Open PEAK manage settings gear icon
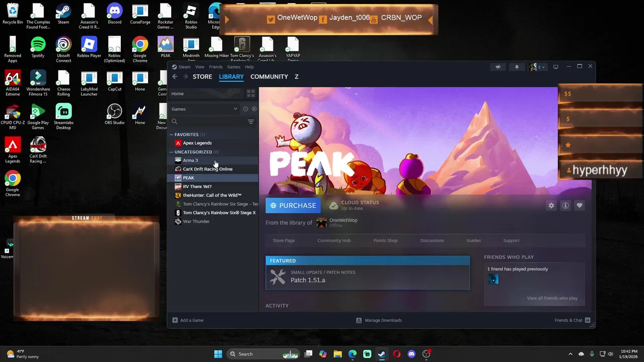This screenshot has height=362, width=644. click(x=551, y=205)
